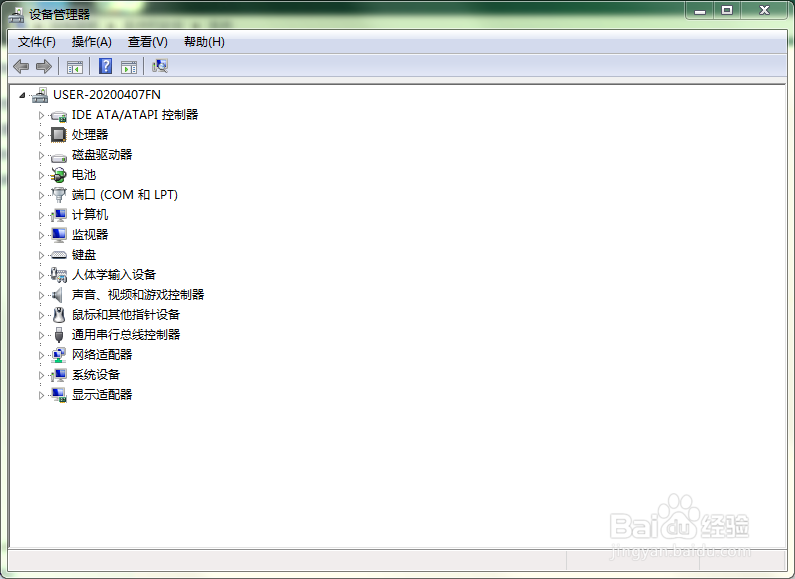795x579 pixels.
Task: Click the IDE ATA/ATAPI 控制器 drive icon
Action: point(59,116)
